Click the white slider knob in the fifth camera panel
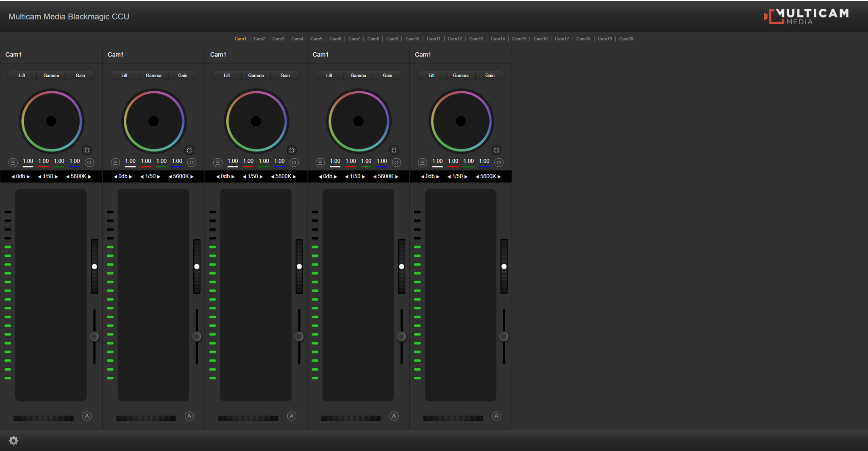The width and height of the screenshot is (868, 451). (504, 266)
